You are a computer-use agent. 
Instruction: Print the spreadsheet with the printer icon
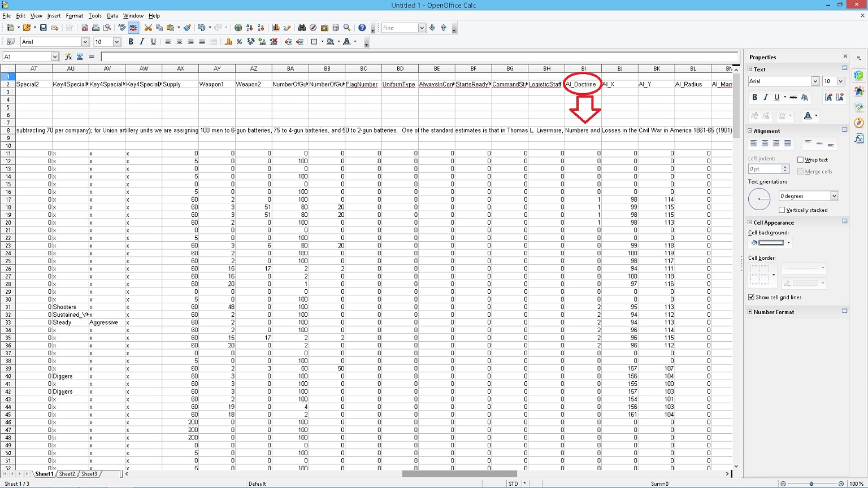tap(96, 28)
